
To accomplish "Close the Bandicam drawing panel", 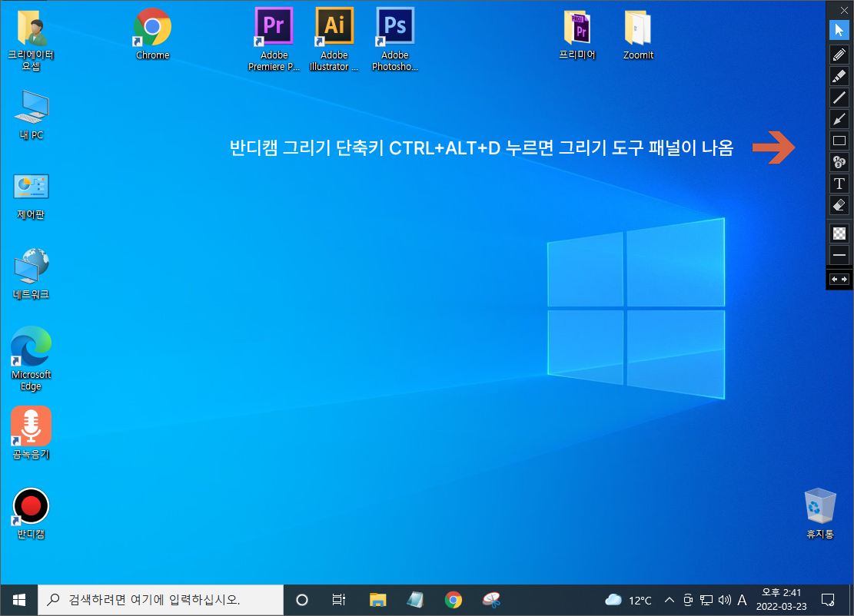I will click(844, 10).
